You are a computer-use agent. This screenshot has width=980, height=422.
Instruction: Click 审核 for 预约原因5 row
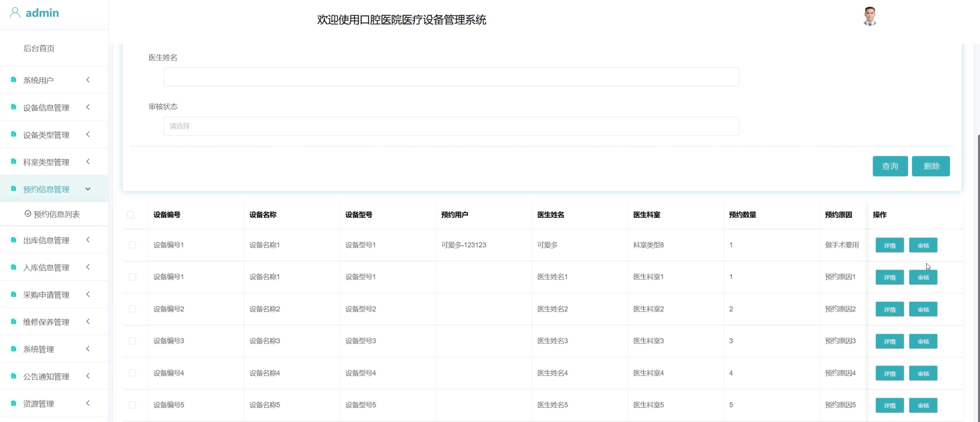click(x=923, y=405)
